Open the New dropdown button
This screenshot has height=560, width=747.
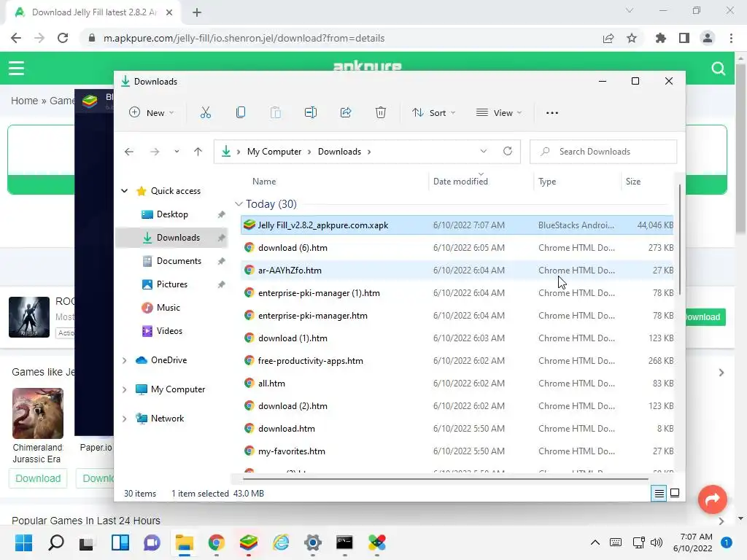pyautogui.click(x=152, y=113)
